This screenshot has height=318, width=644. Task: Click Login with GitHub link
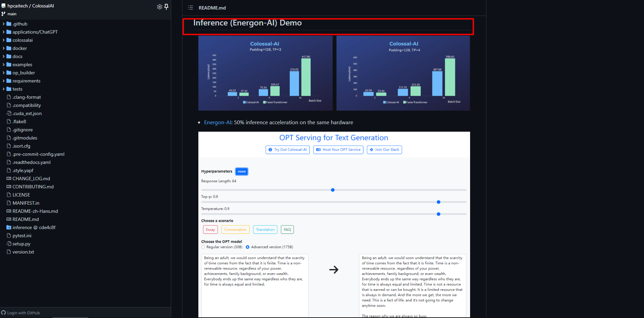tap(23, 313)
